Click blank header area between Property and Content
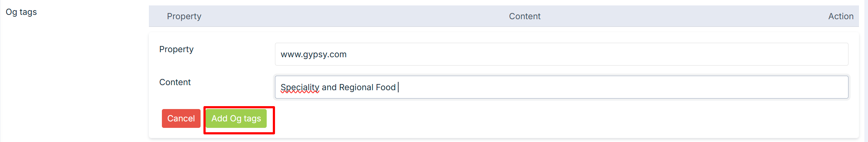 354,16
